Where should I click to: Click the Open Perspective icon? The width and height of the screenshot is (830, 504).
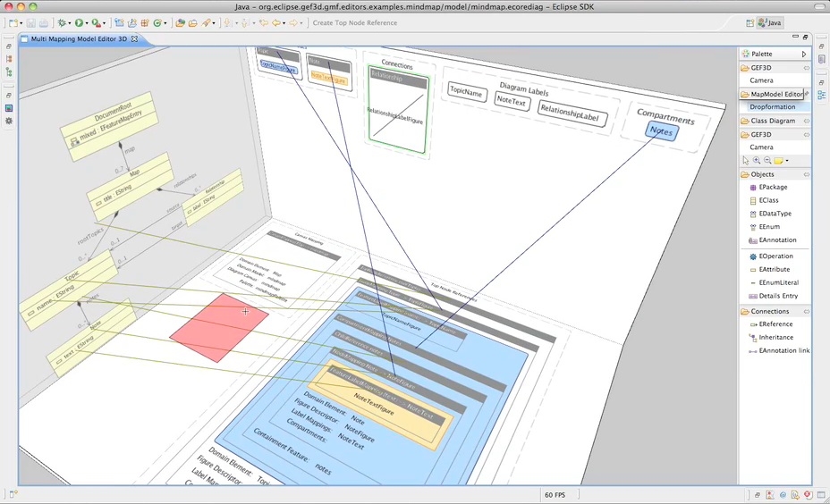(750, 22)
